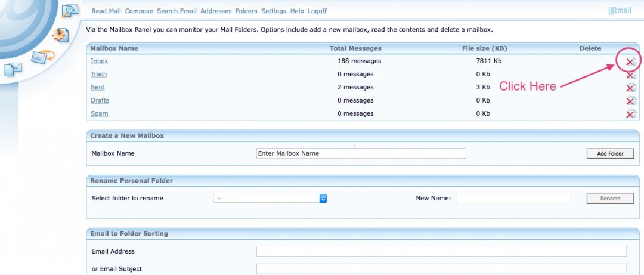Click the delete icon for Drafts mailbox

631,101
